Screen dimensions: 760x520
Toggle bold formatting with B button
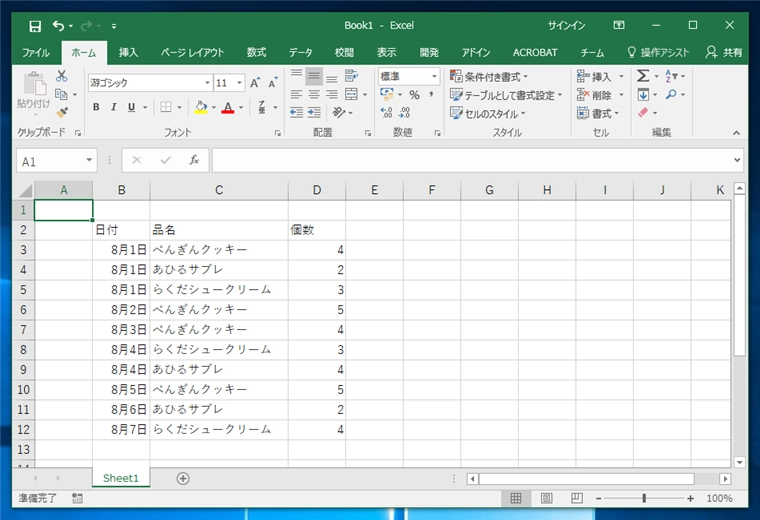[96, 107]
